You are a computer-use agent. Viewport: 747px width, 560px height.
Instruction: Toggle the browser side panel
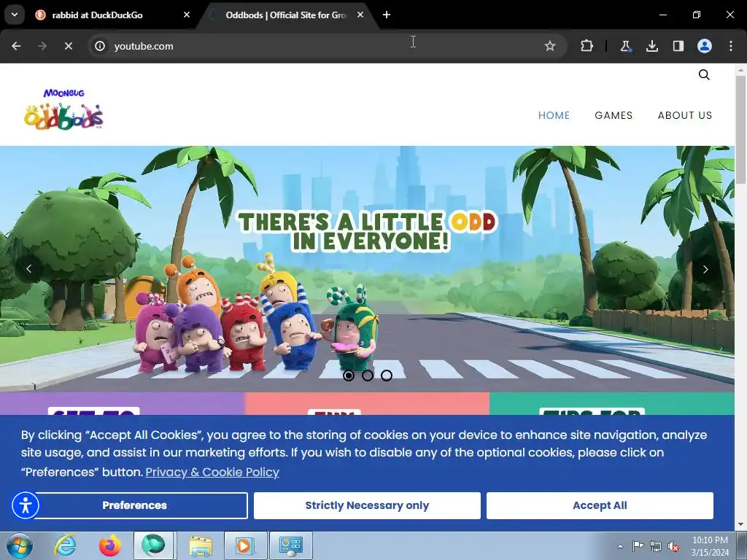click(678, 46)
